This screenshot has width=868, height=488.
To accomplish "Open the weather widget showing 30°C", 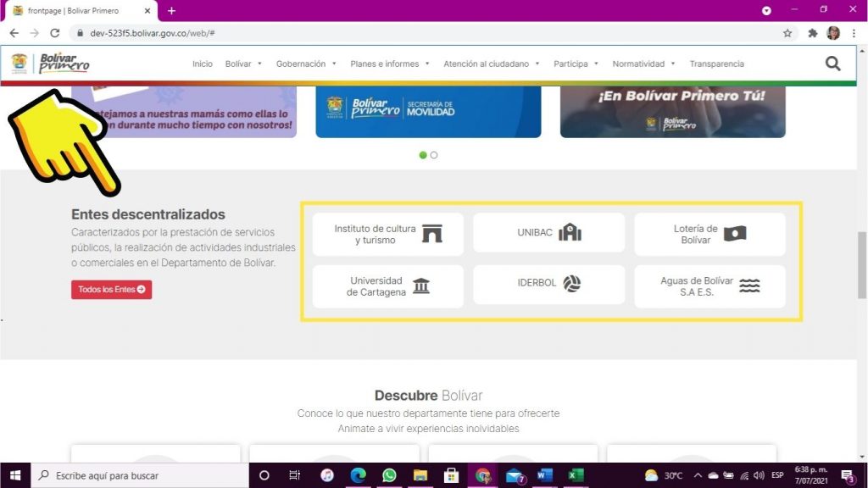I will pyautogui.click(x=664, y=475).
